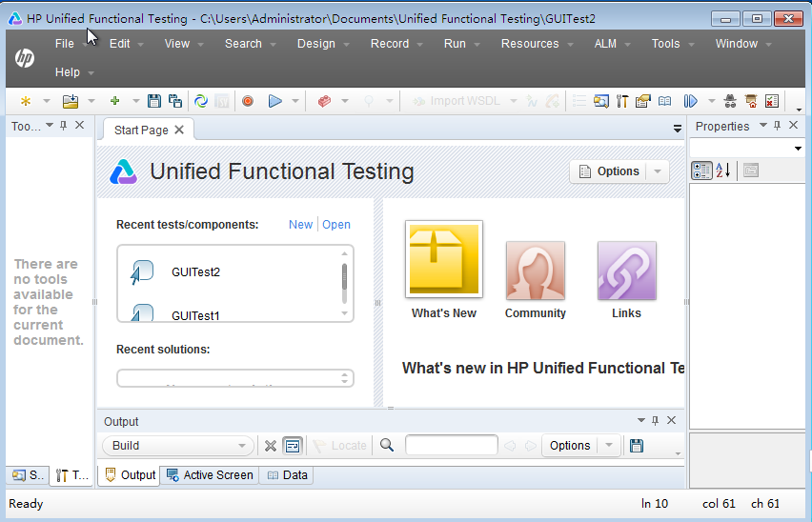
Task: Open the Design menu
Action: pyautogui.click(x=315, y=44)
